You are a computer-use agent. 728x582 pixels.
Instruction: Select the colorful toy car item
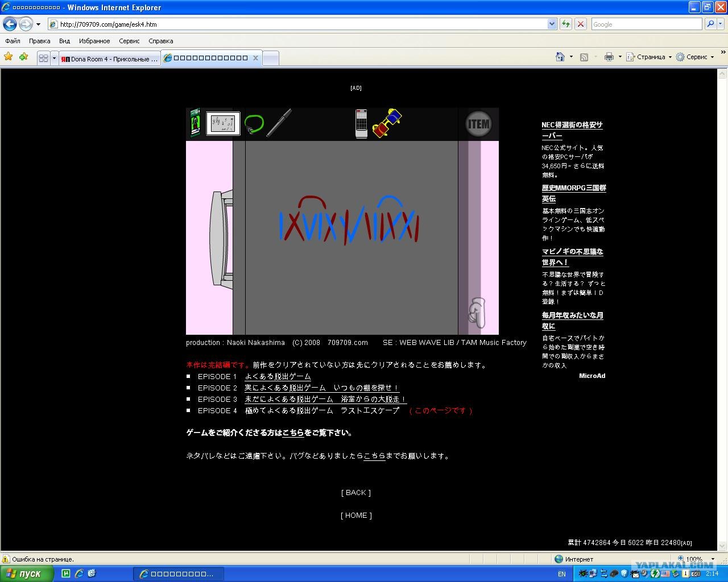click(x=387, y=123)
